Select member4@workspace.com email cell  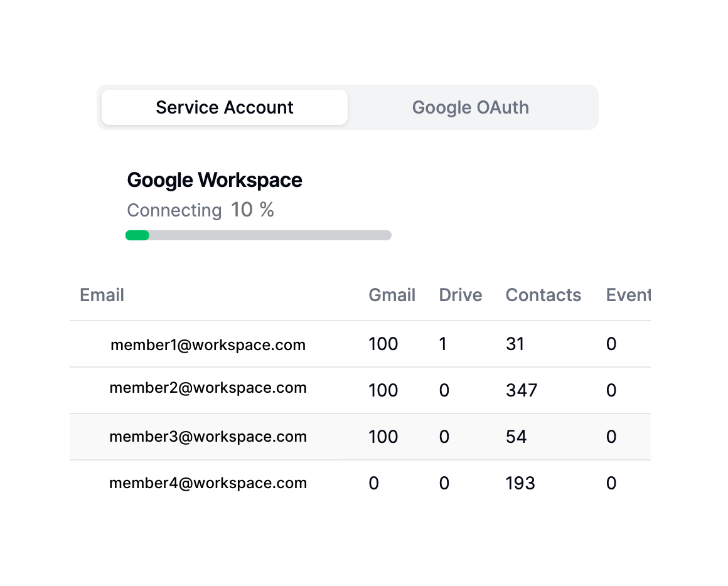click(x=208, y=483)
